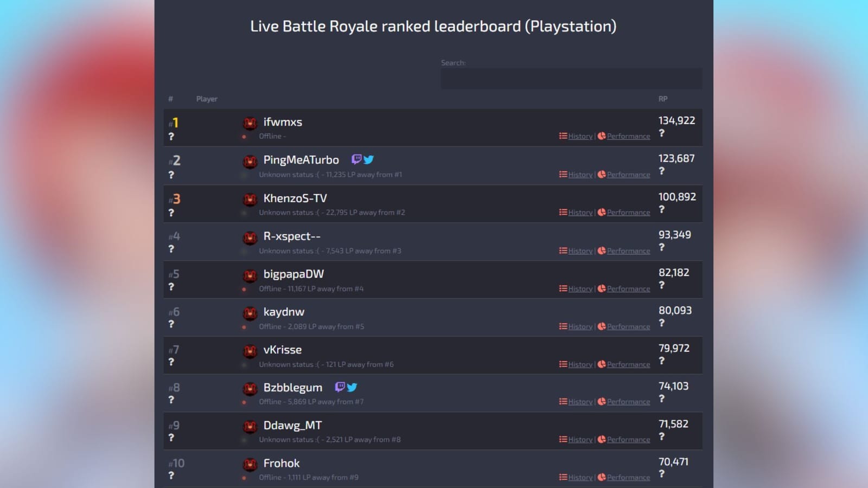Click the Twitch icon next to PingMeATurbo

(x=356, y=160)
